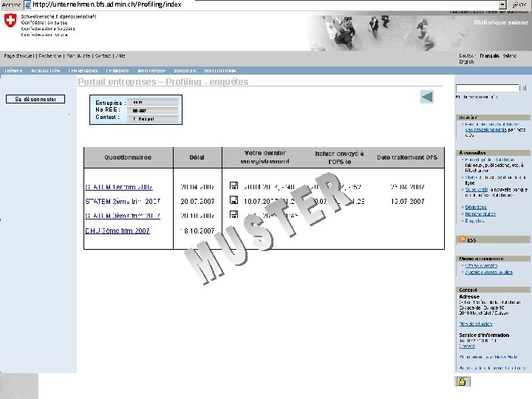Viewport: 532px width, 399px height.
Task: Click the deadline 20.07.2007 cell
Action: [197, 202]
